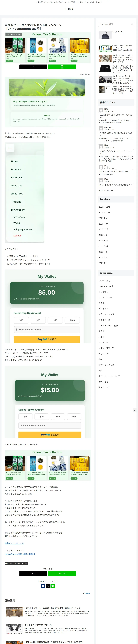Click the NUMA site title in the header
The height and width of the screenshot is (644, 138).
pyautogui.click(x=69, y=9)
